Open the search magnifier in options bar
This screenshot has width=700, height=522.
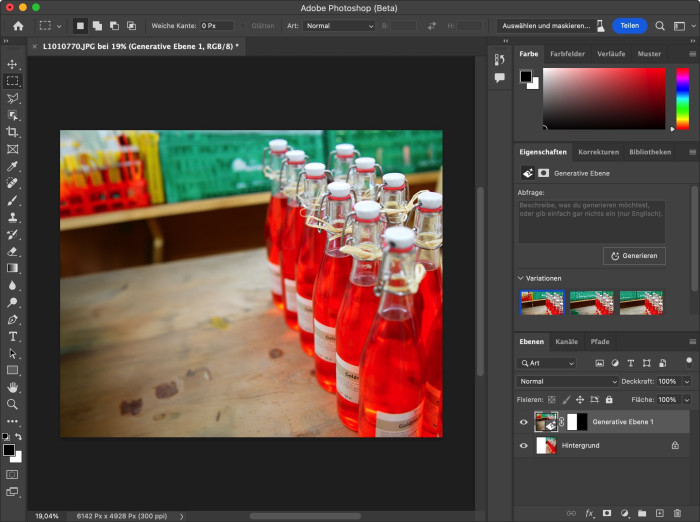660,26
